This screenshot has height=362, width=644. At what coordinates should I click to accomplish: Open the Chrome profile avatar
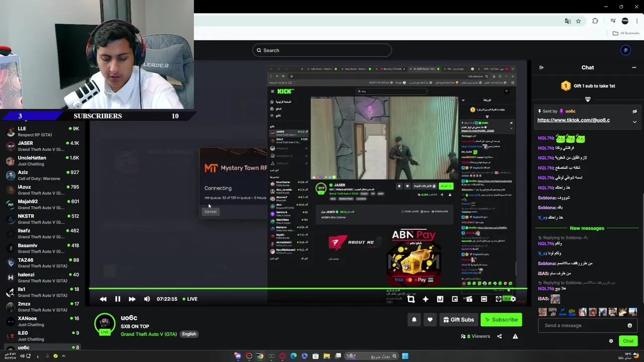pos(625,21)
